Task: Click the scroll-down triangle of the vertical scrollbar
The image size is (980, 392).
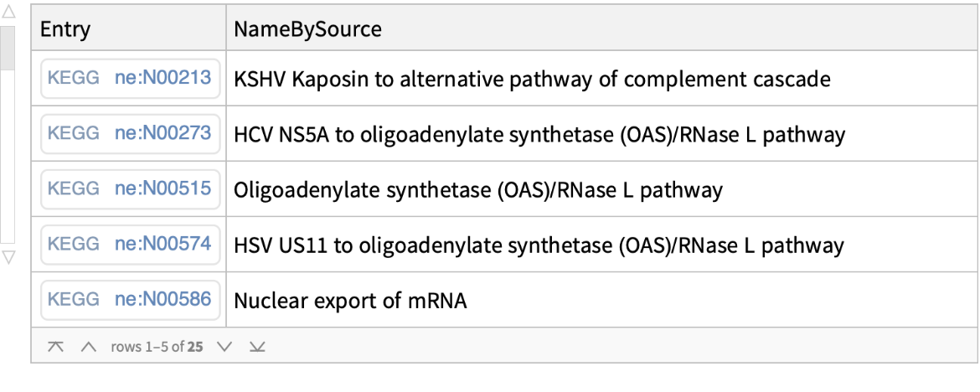Action: point(8,256)
